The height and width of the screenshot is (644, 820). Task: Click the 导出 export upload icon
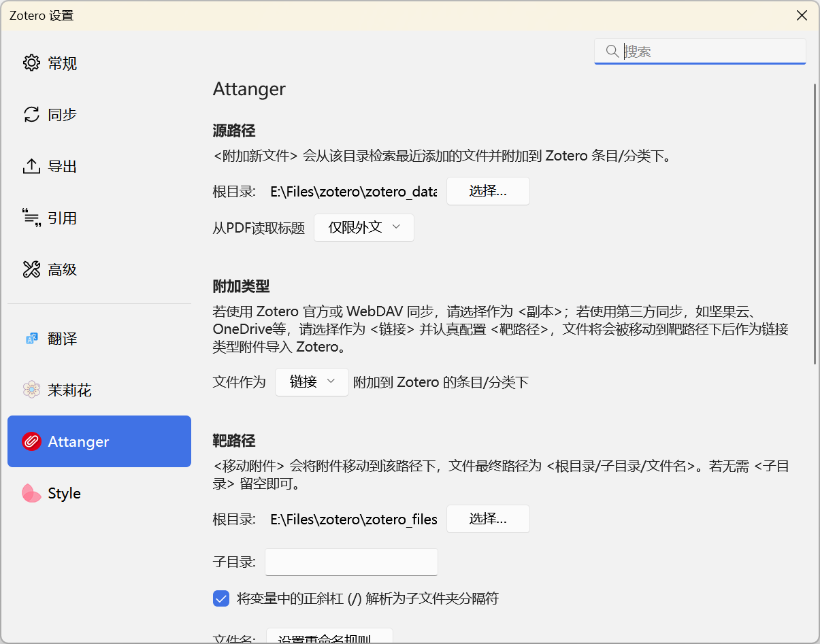[x=31, y=167]
